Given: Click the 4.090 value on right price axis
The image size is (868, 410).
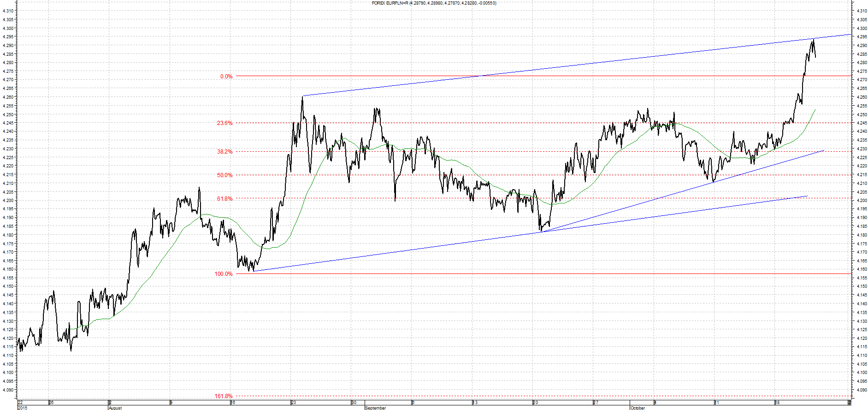Looking at the screenshot, I should (x=861, y=390).
